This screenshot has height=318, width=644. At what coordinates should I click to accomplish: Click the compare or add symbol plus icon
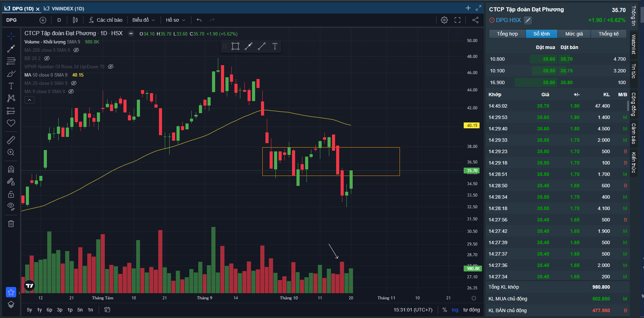point(43,20)
